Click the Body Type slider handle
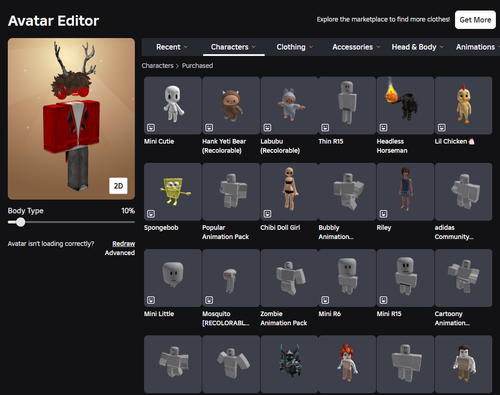The height and width of the screenshot is (395, 500). [21, 222]
